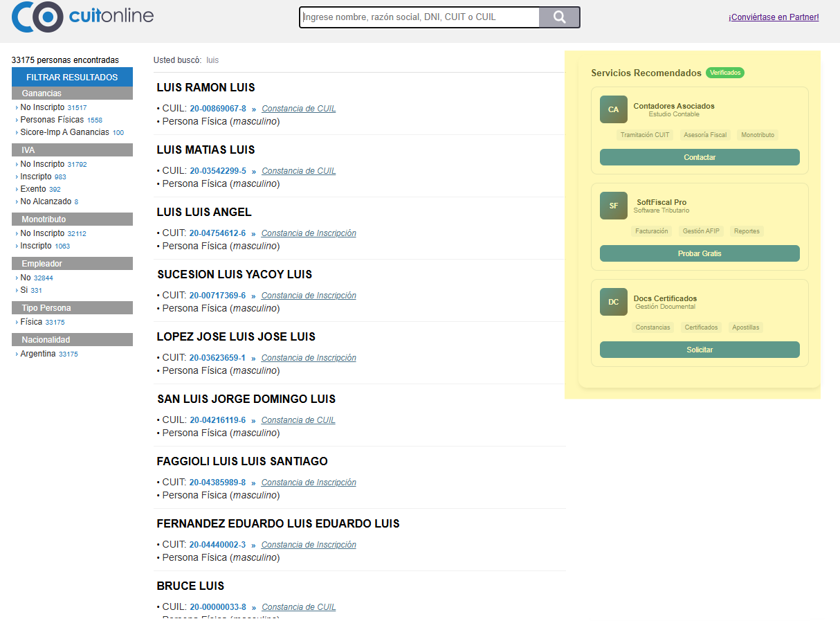Focus the name or CUIT search field
The height and width of the screenshot is (621, 840).
click(419, 17)
